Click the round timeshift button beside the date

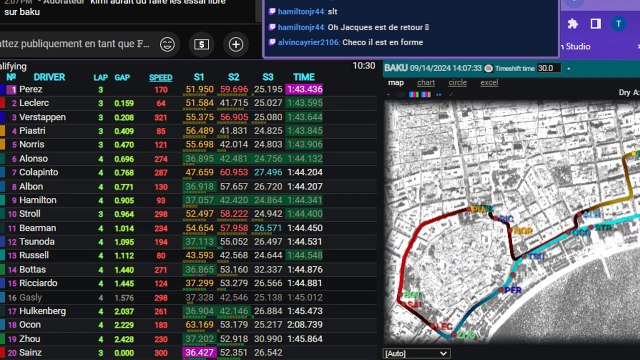point(488,68)
